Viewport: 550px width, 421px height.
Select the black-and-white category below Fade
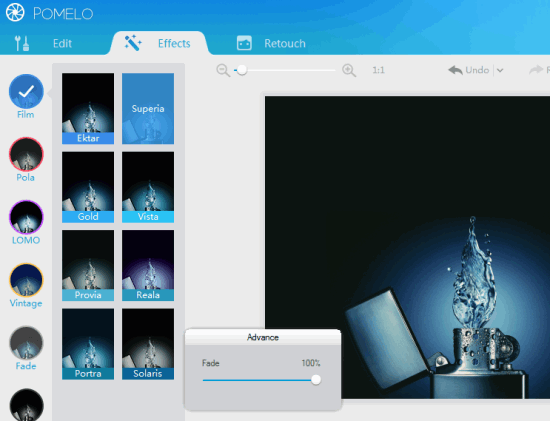tap(26, 405)
